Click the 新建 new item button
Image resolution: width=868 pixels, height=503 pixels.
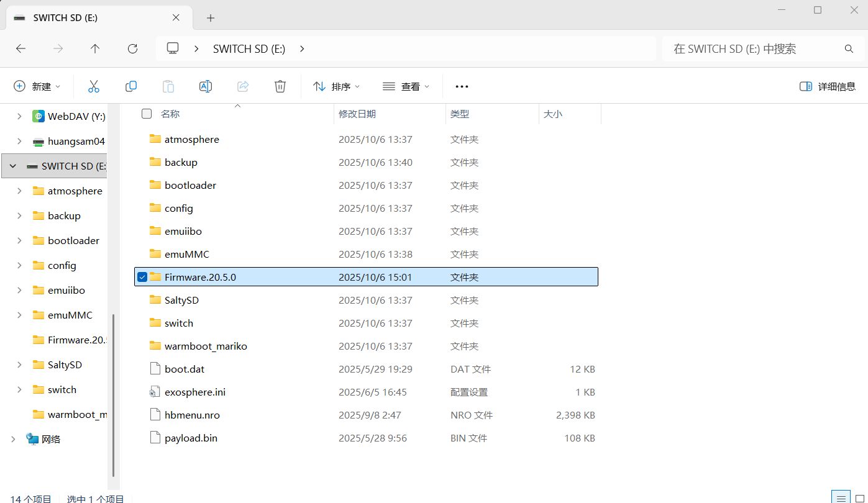(37, 86)
